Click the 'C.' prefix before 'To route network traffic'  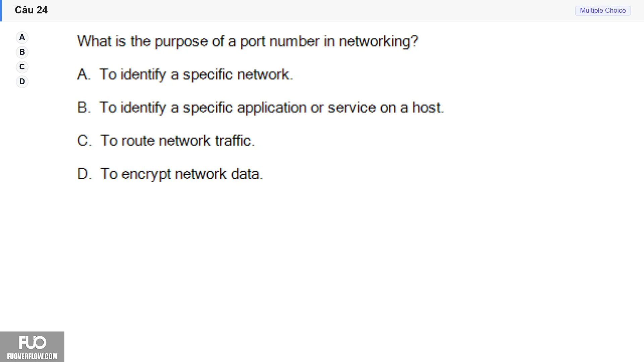(x=84, y=141)
